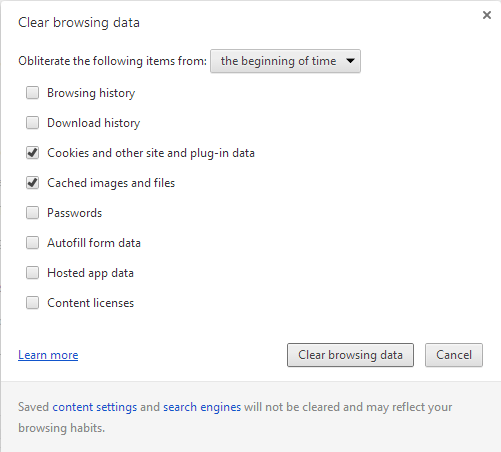501x452 pixels.
Task: Open the Learn more link
Action: (x=48, y=355)
